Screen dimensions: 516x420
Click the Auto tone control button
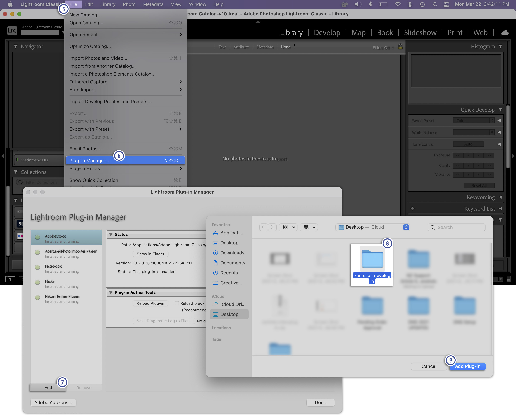point(468,144)
